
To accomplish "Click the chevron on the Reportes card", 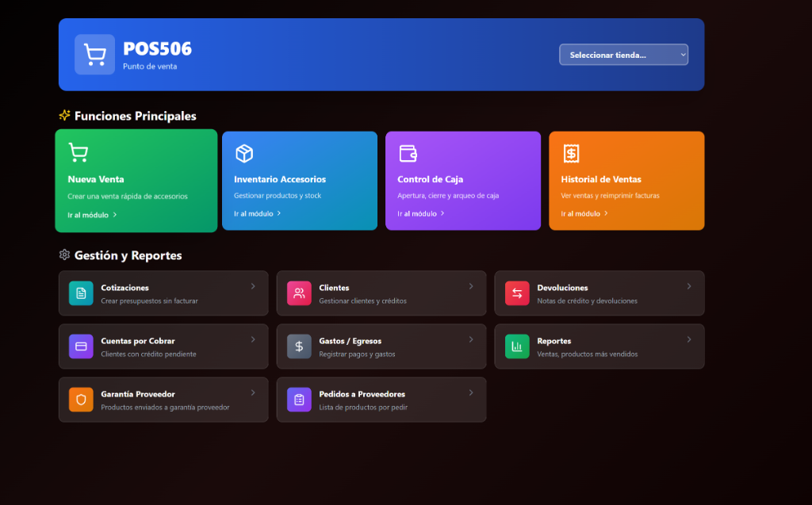I will point(689,339).
